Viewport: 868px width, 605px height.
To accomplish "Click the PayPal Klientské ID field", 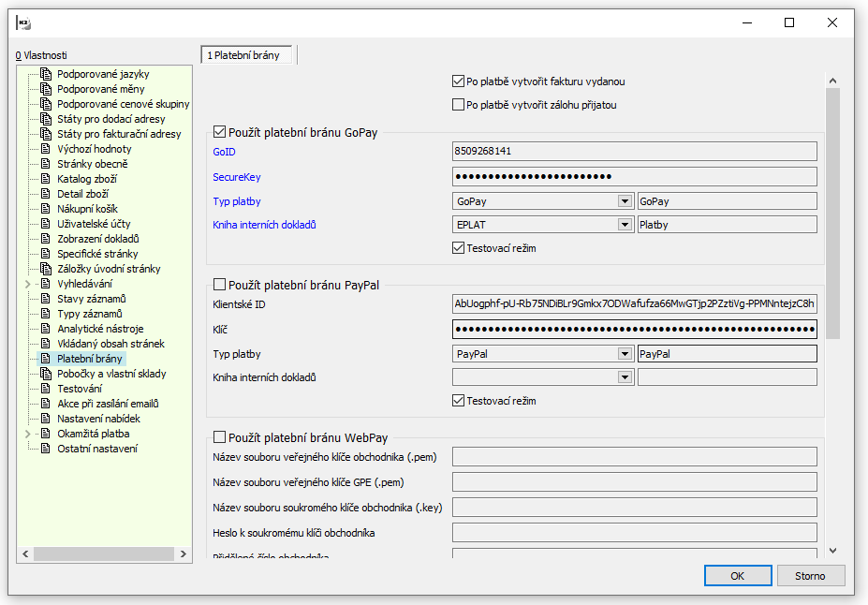I will click(635, 303).
